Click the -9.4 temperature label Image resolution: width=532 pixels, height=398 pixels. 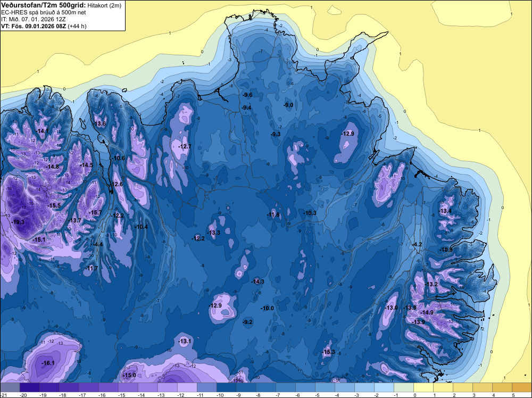click(x=246, y=107)
